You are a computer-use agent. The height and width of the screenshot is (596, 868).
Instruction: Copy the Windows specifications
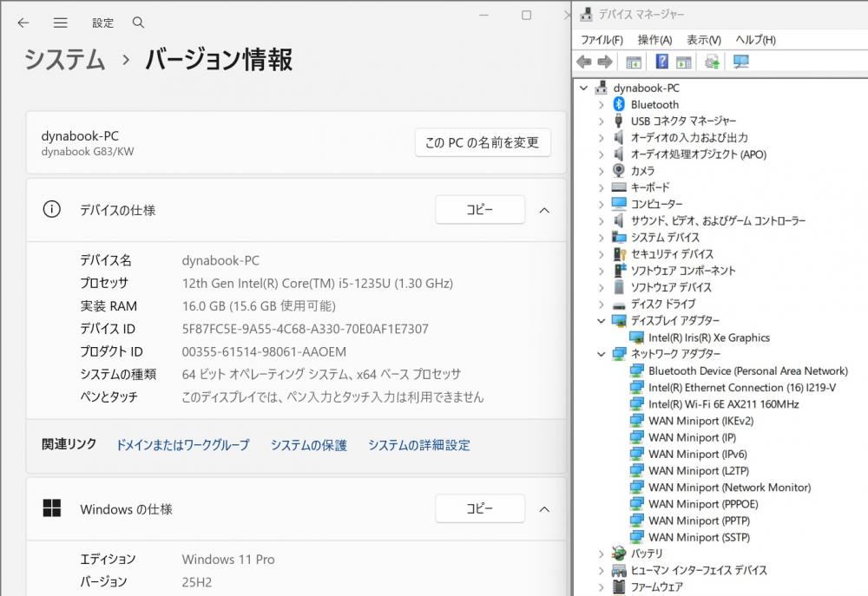[480, 508]
